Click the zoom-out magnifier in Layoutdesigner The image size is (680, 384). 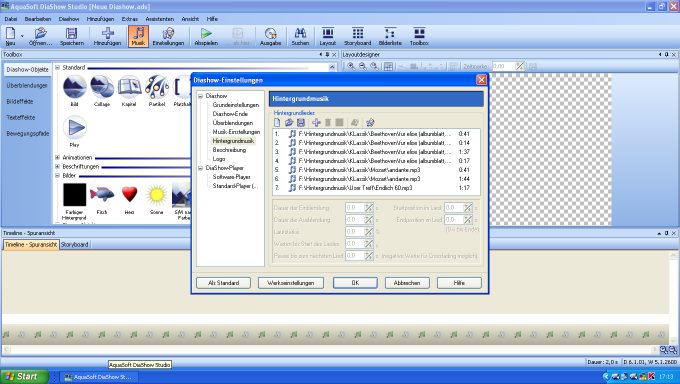pos(363,66)
